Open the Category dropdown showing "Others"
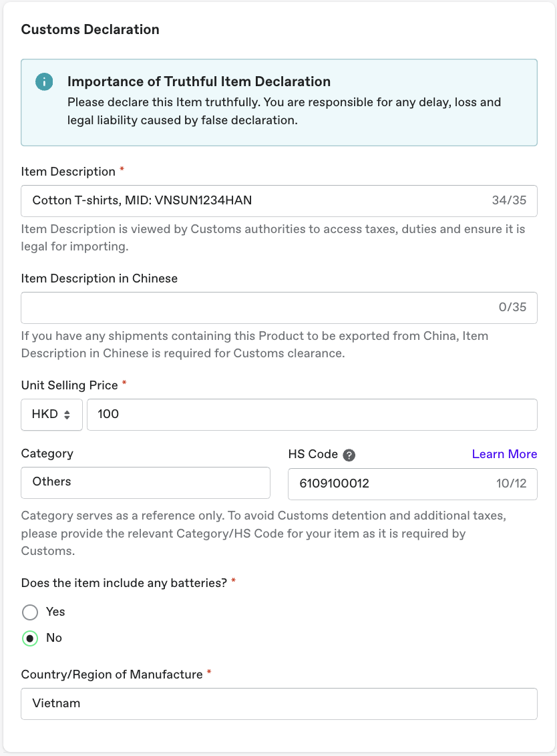Viewport: 557px width, 756px height. point(146,482)
